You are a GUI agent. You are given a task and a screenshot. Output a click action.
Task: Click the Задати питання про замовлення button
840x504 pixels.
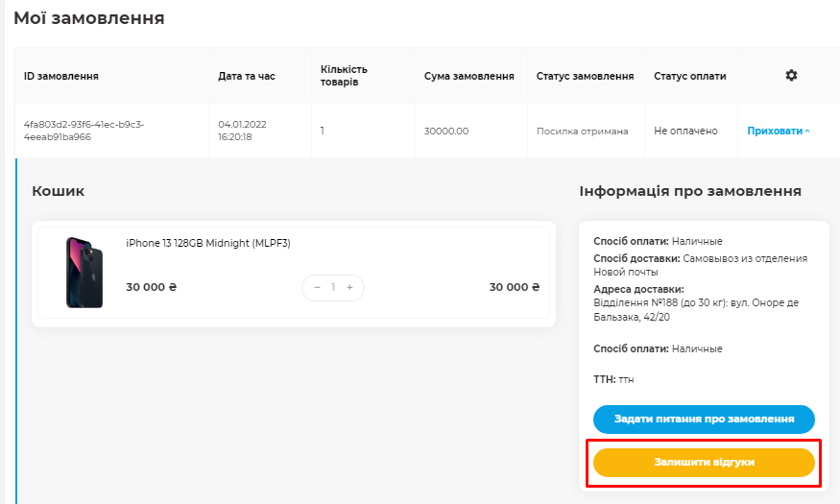704,420
